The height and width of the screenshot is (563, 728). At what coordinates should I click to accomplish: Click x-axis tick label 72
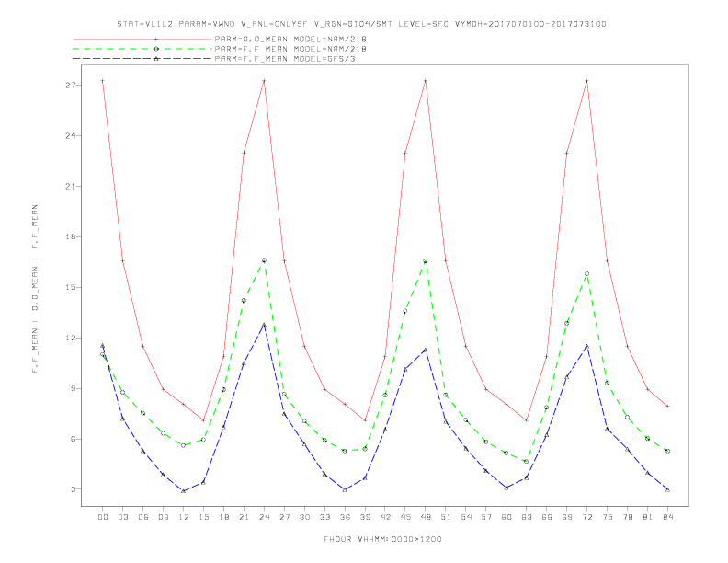point(587,517)
